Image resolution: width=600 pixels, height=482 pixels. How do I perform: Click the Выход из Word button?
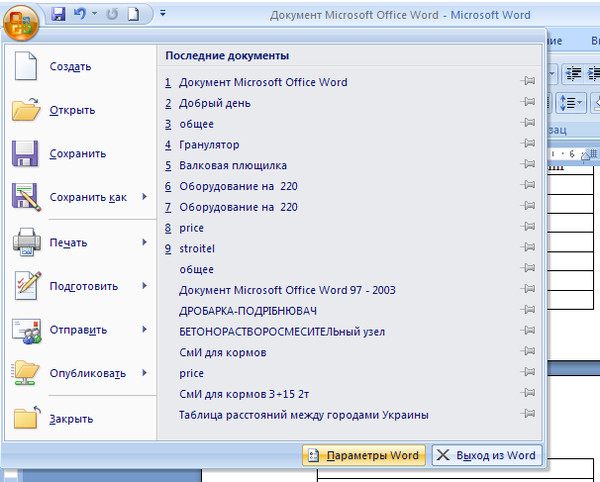point(487,455)
